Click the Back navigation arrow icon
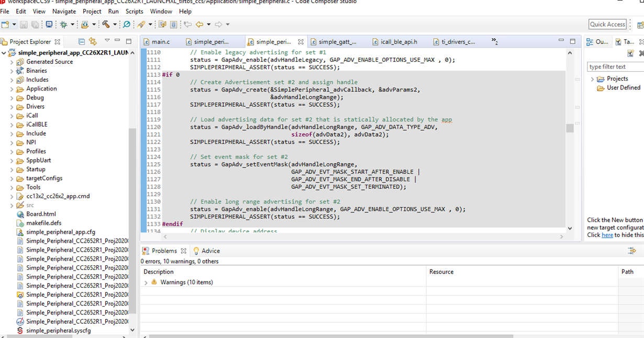Image resolution: width=644 pixels, height=338 pixels. click(x=199, y=25)
